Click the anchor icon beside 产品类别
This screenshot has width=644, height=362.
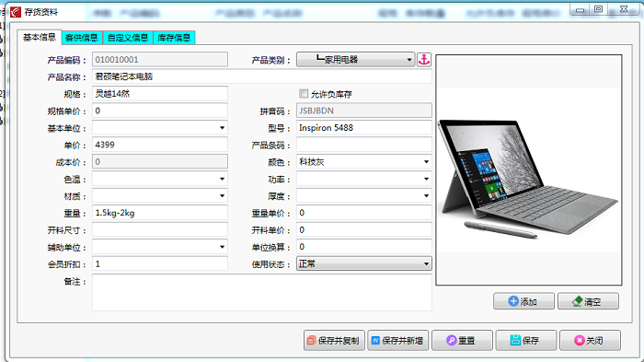tap(424, 60)
